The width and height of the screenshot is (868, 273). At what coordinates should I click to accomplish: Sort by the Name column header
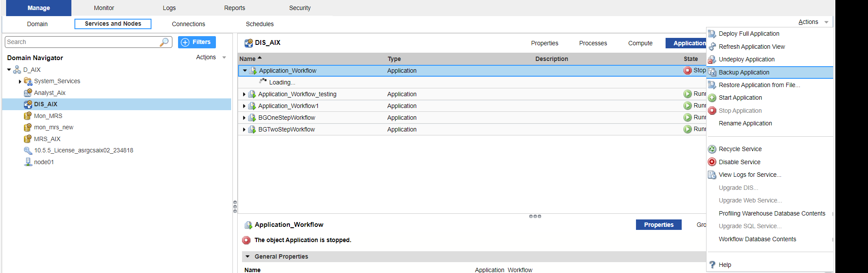click(x=247, y=59)
